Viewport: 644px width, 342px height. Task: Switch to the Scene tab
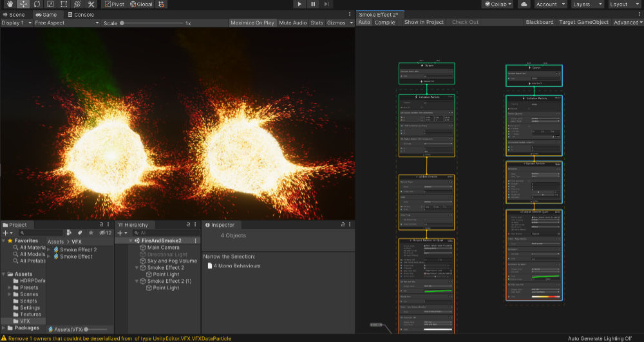tap(14, 14)
